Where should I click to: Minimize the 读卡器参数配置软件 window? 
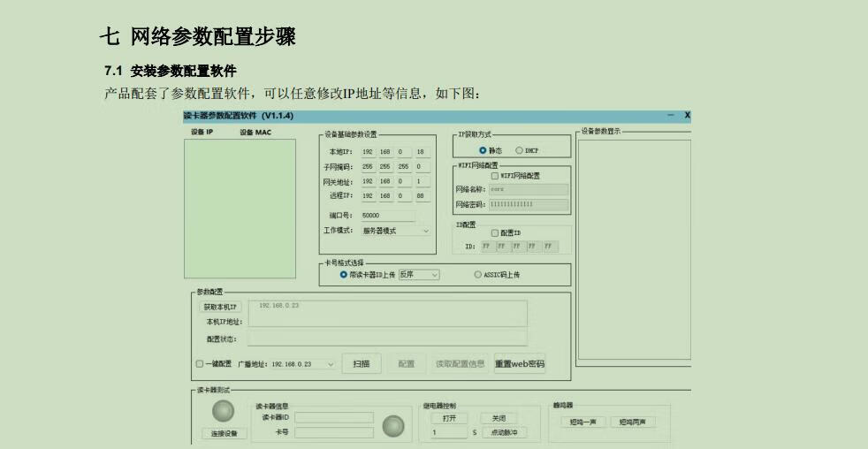[x=671, y=116]
